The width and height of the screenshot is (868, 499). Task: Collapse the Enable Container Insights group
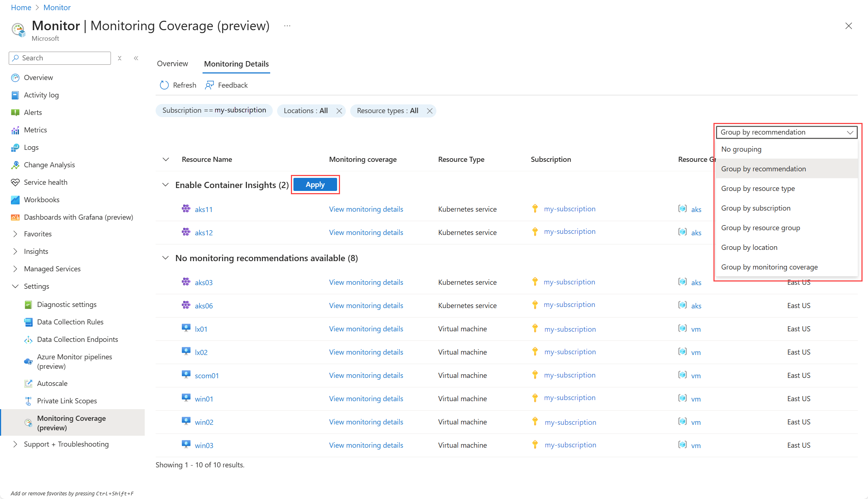click(165, 185)
